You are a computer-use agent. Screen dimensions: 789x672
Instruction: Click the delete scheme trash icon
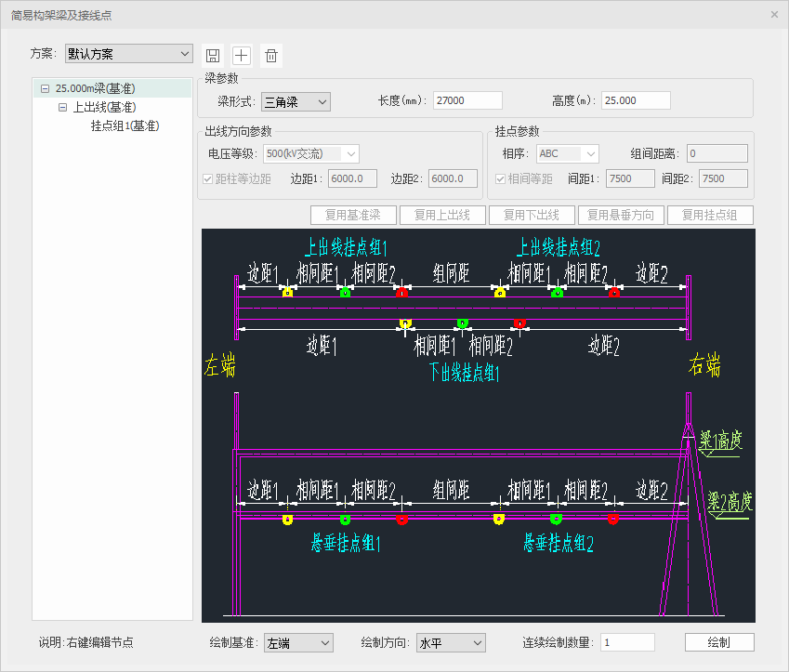(x=271, y=55)
